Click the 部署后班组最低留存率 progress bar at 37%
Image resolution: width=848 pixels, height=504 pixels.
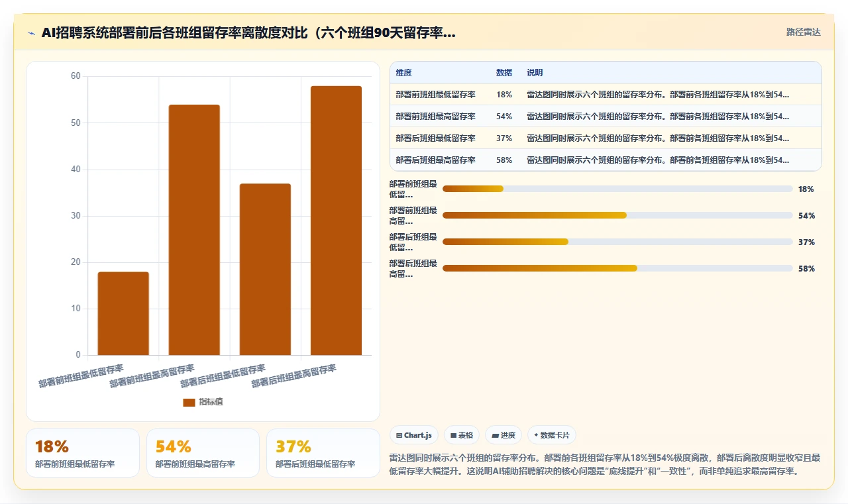(617, 242)
